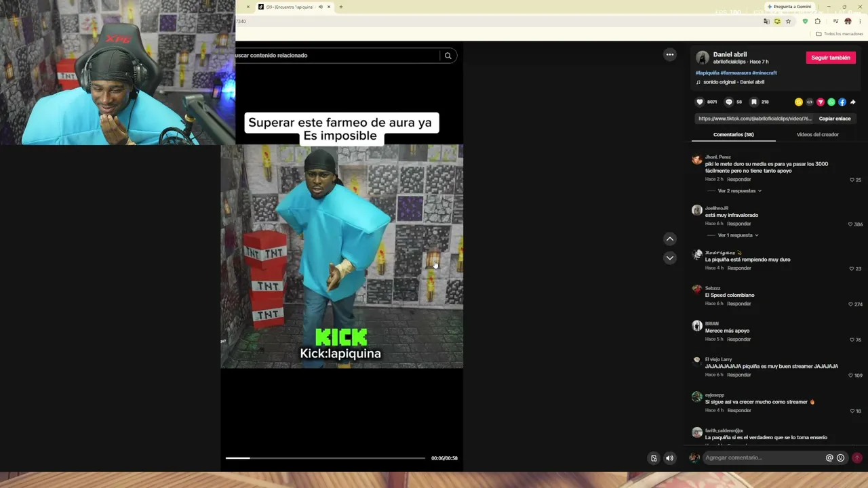Select the TikTok 'Encuentra lapiquina' browser tab
Viewport: 868px width, 488px height.
(x=294, y=7)
